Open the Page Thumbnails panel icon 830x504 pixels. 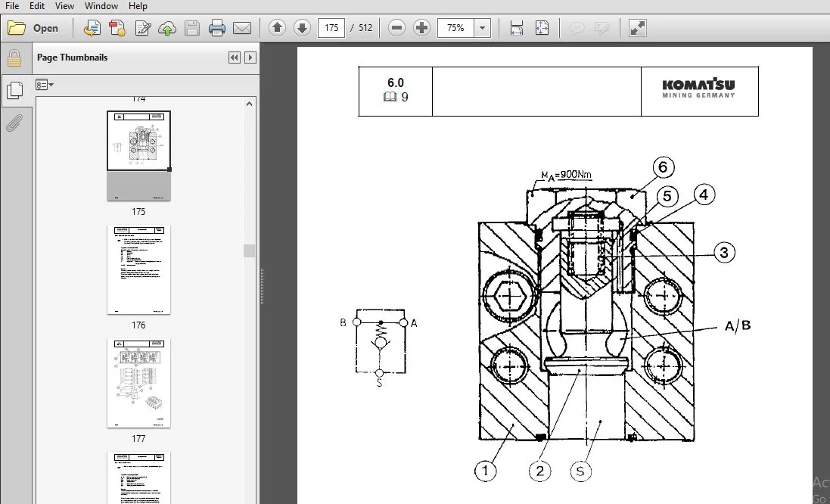(x=15, y=91)
